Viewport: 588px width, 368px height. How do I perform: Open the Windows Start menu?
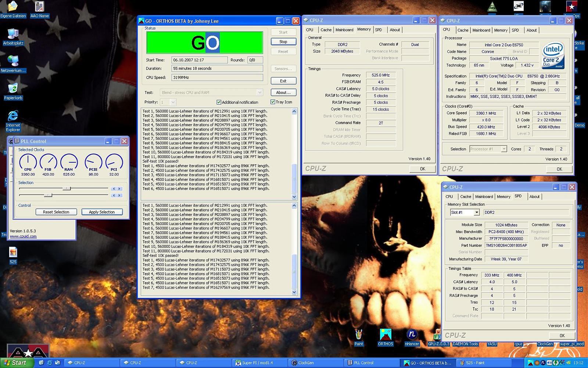17,363
